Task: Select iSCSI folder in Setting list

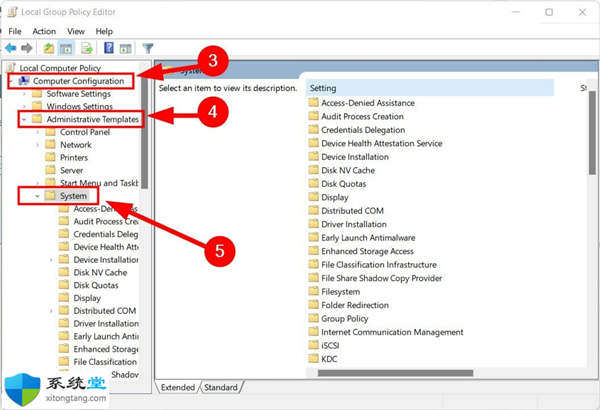Action: pyautogui.click(x=324, y=345)
